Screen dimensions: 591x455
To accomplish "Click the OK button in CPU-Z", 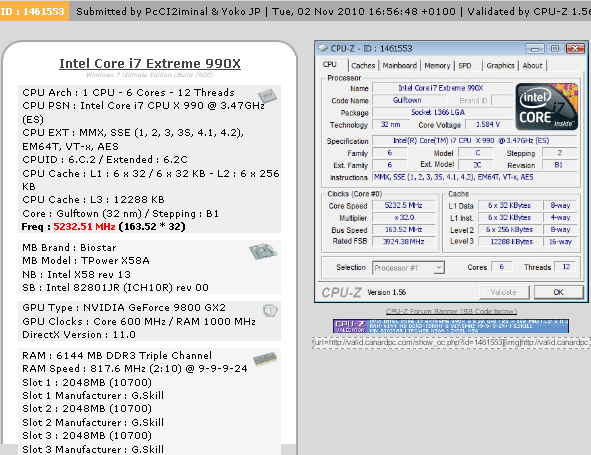I will click(558, 292).
